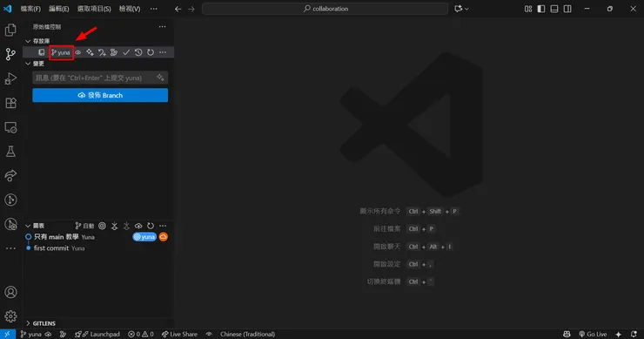Click the 發佈 Branch button
Image resolution: width=644 pixels, height=339 pixels.
[x=100, y=95]
